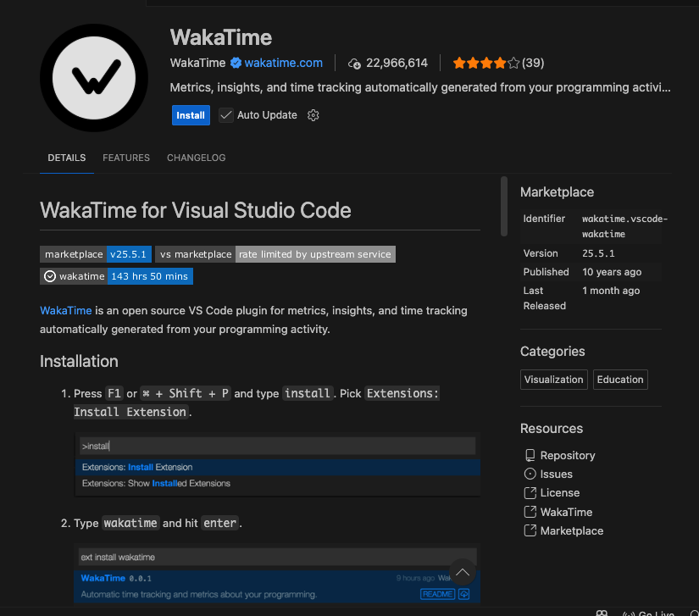699x616 pixels.
Task: Click the Repository book icon under Resources
Action: [530, 455]
